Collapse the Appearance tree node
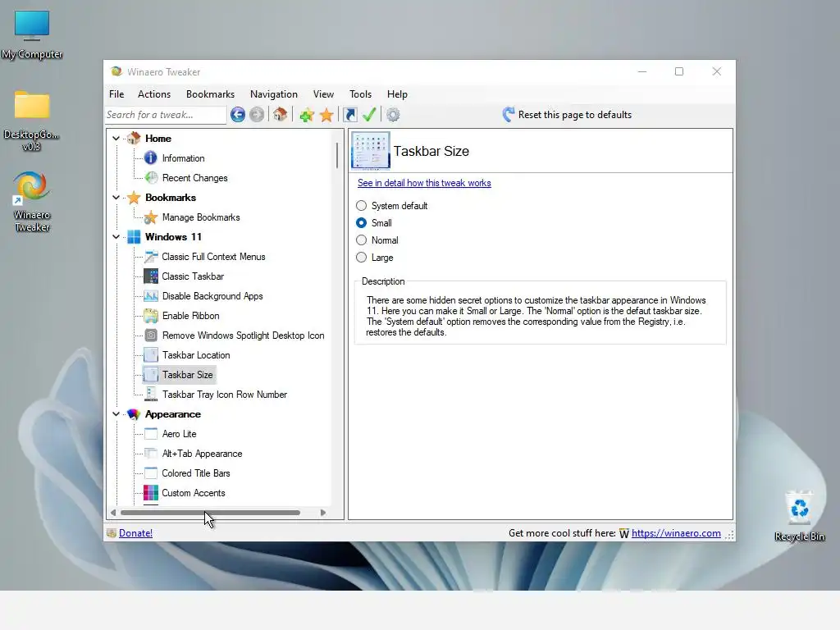 click(116, 414)
